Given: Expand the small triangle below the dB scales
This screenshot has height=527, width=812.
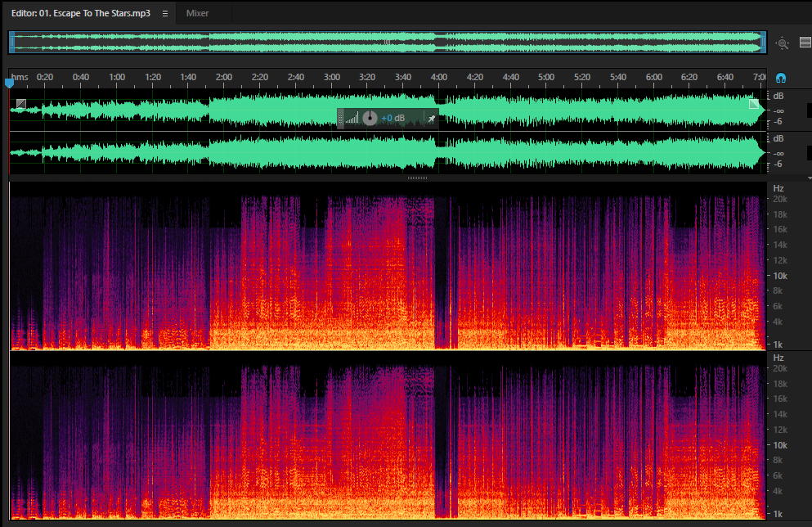Looking at the screenshot, I should 810,178.
